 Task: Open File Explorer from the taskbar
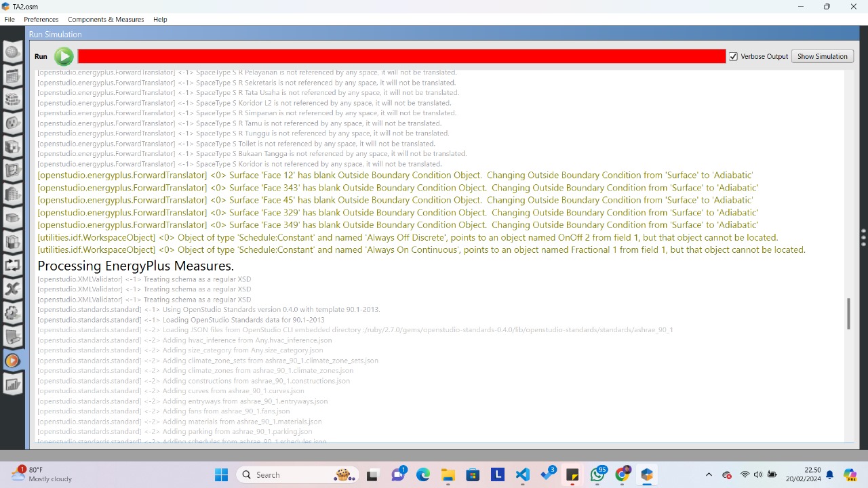(448, 475)
